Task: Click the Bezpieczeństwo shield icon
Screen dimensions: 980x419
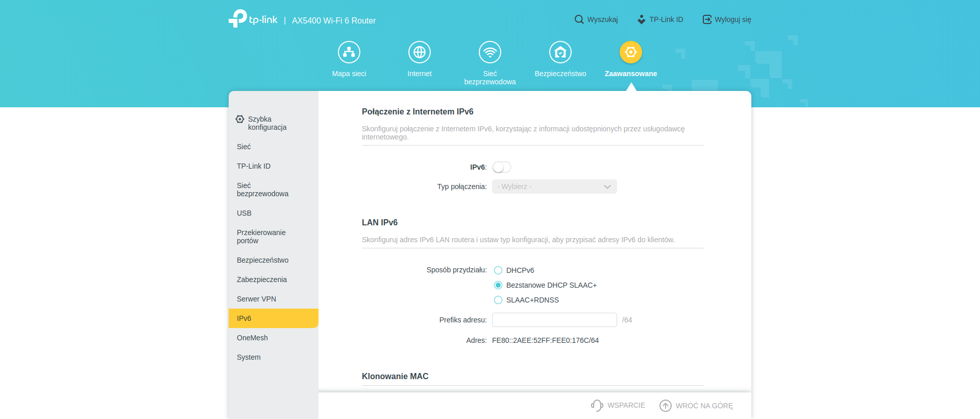Action: tap(560, 52)
